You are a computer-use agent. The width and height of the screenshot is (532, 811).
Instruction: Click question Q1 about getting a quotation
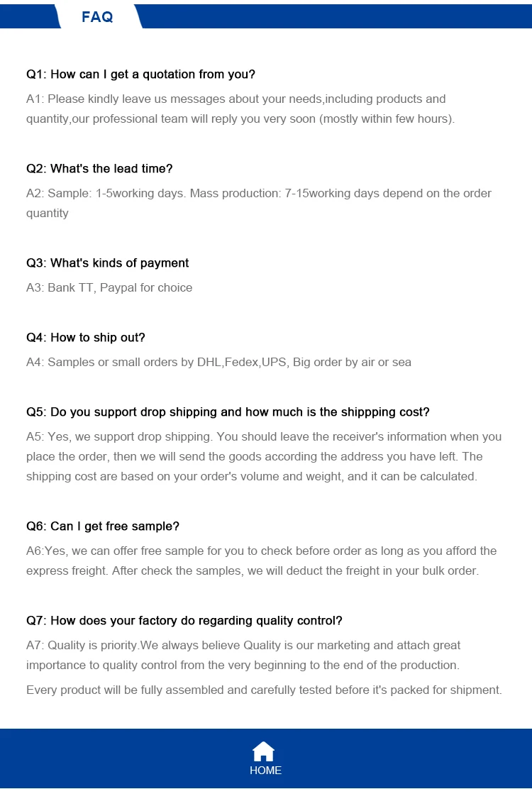(140, 75)
